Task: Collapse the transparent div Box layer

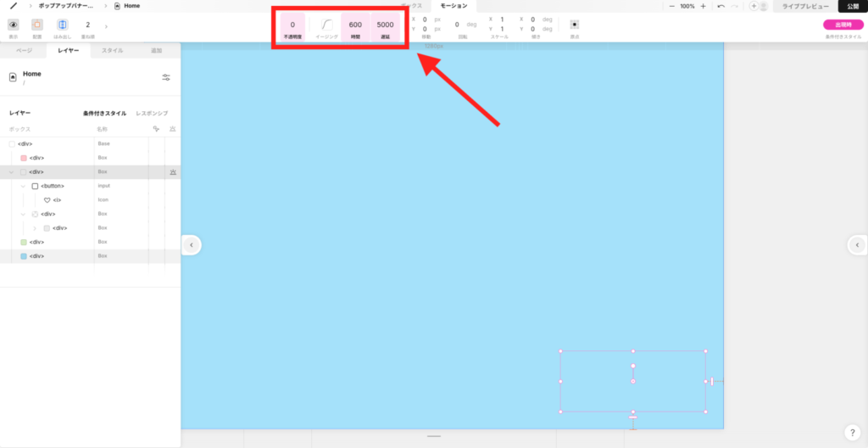Action: pos(23,214)
